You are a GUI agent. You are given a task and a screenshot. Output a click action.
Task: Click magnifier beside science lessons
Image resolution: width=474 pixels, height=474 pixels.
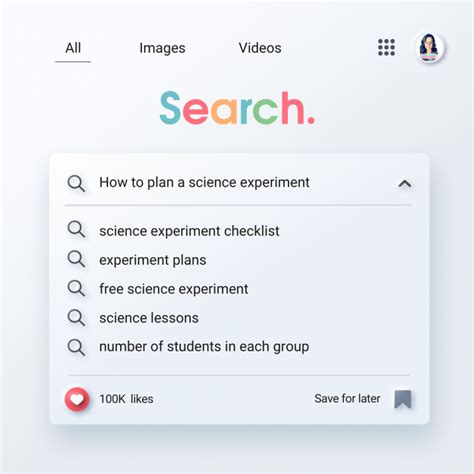pos(76,318)
